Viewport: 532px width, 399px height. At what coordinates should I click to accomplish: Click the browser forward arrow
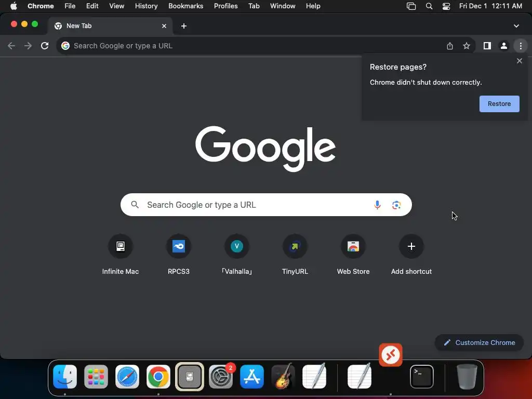click(x=28, y=46)
